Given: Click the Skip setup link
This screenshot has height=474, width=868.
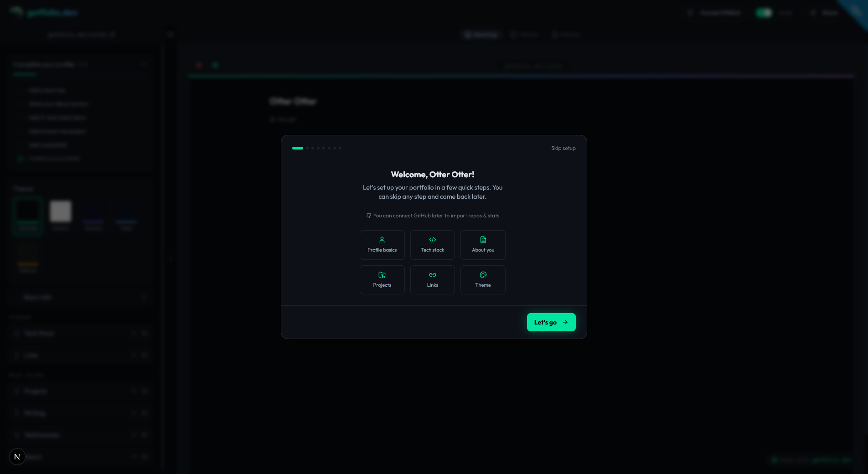Looking at the screenshot, I should point(563,148).
